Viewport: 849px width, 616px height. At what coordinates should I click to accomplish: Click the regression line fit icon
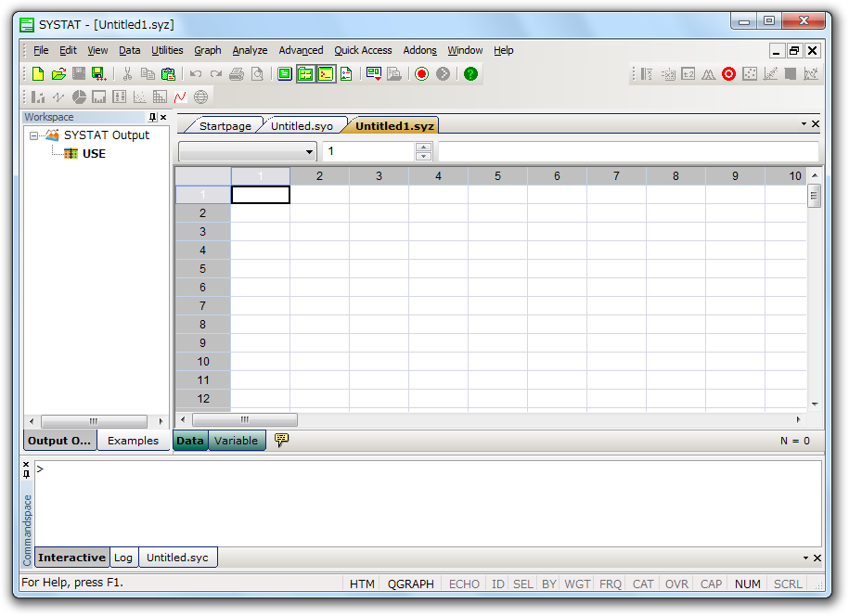[770, 73]
